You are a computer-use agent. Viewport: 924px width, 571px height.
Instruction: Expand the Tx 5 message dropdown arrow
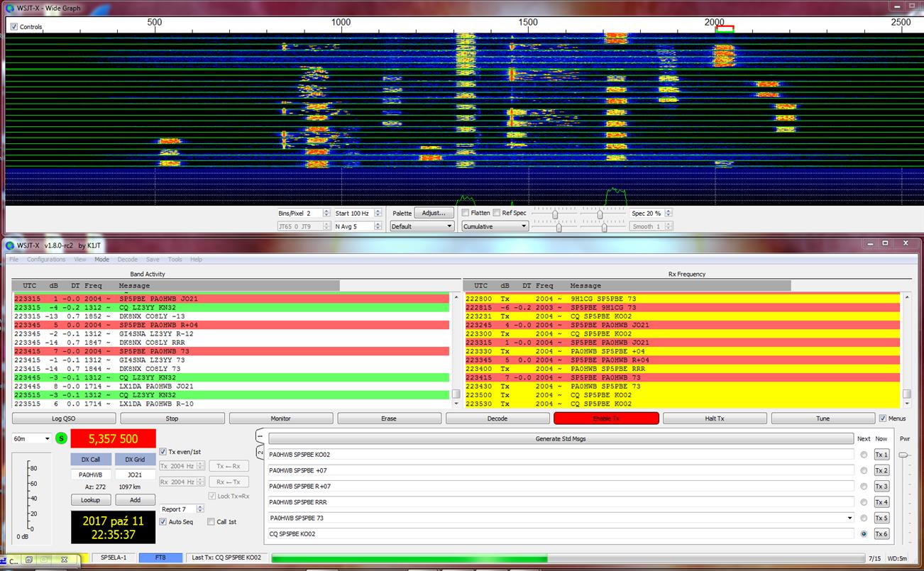tap(849, 519)
